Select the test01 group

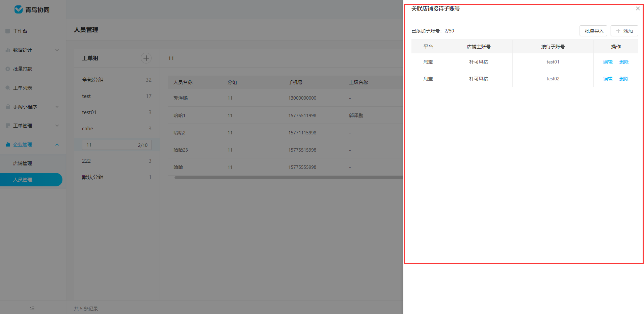[117, 112]
